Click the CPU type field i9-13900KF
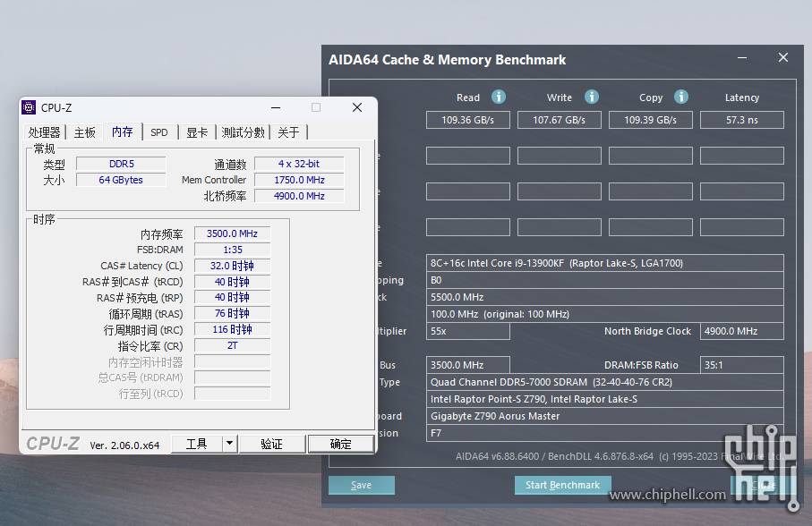Image resolution: width=812 pixels, height=526 pixels. point(605,263)
